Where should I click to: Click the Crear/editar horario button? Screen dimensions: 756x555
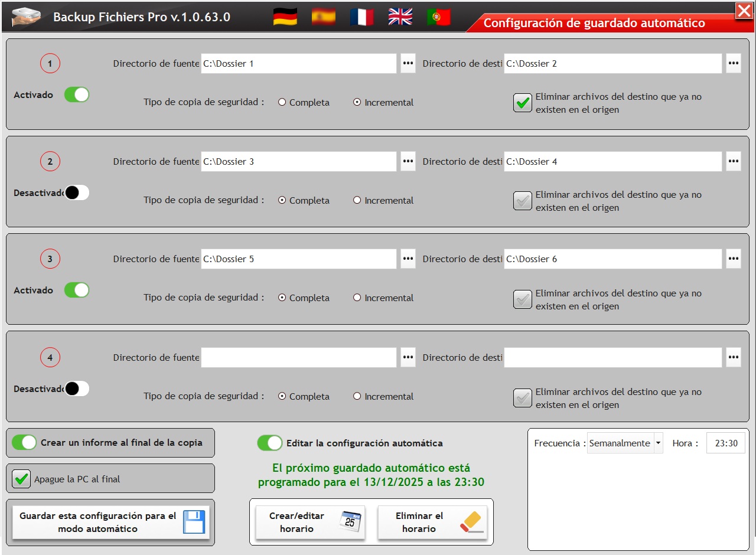pyautogui.click(x=310, y=523)
